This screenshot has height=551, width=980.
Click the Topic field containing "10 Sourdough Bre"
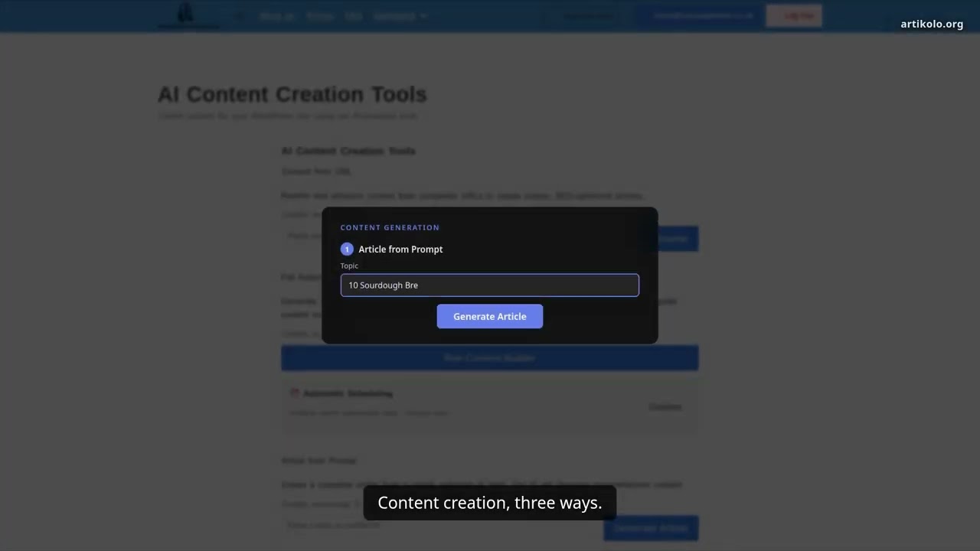click(x=489, y=285)
